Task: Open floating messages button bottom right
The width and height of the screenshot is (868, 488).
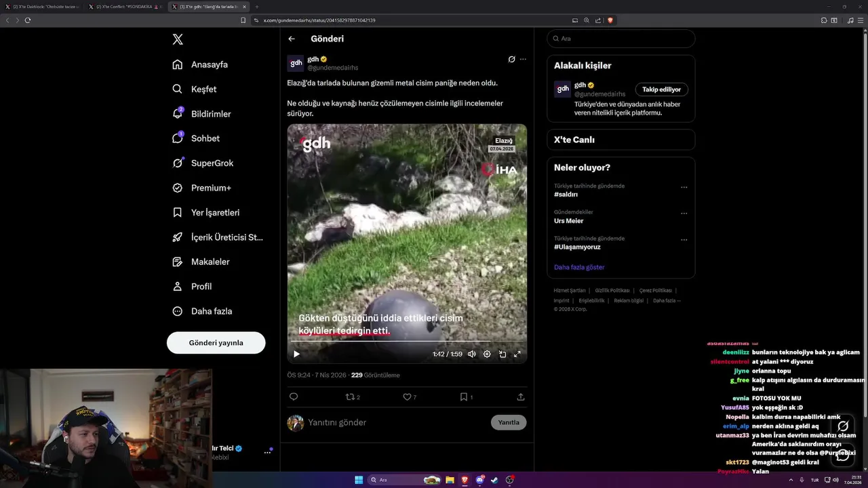Action: pyautogui.click(x=843, y=455)
